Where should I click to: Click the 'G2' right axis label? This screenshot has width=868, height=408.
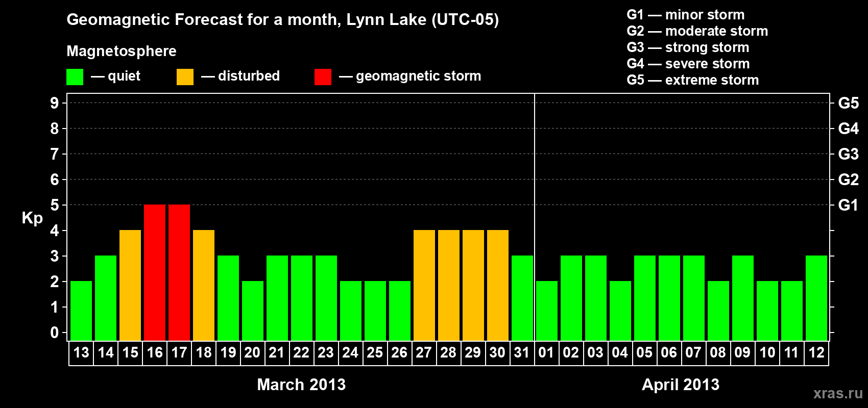(849, 180)
